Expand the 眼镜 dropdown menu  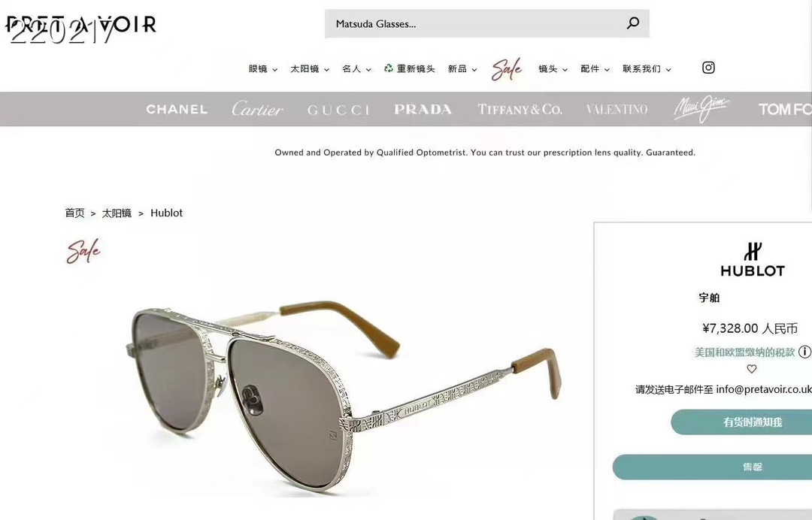pyautogui.click(x=263, y=69)
